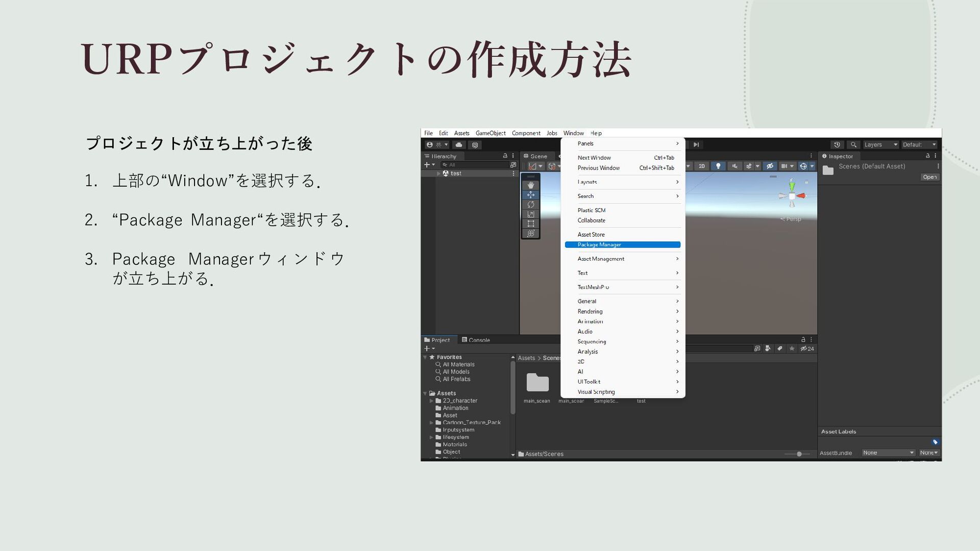Image resolution: width=980 pixels, height=551 pixels.
Task: Toggle hidden packages visibility showing 24
Action: pos(807,348)
